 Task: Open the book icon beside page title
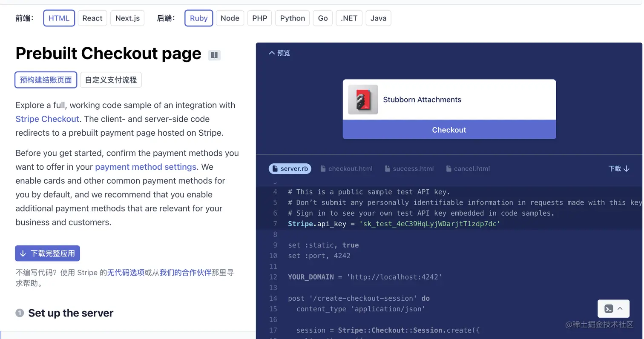pyautogui.click(x=214, y=55)
